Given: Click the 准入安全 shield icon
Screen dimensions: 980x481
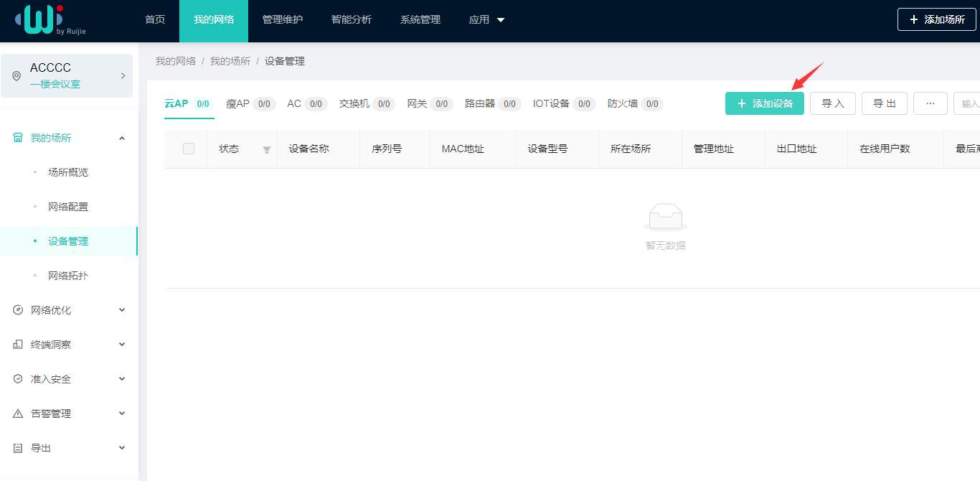Looking at the screenshot, I should [17, 378].
